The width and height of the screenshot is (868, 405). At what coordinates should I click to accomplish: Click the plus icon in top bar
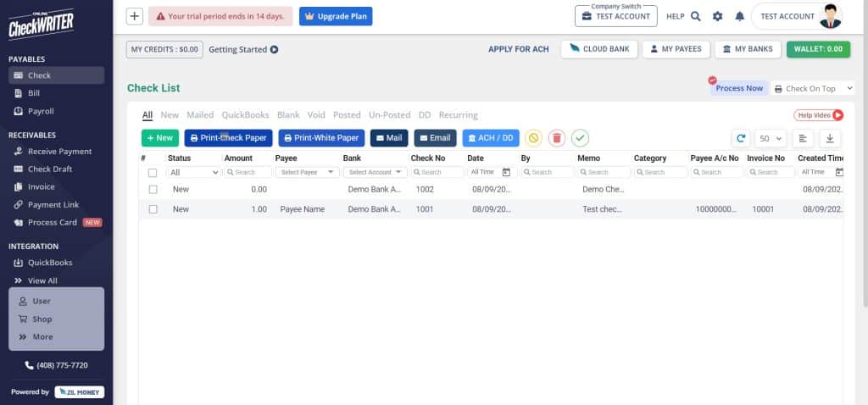[x=135, y=16]
